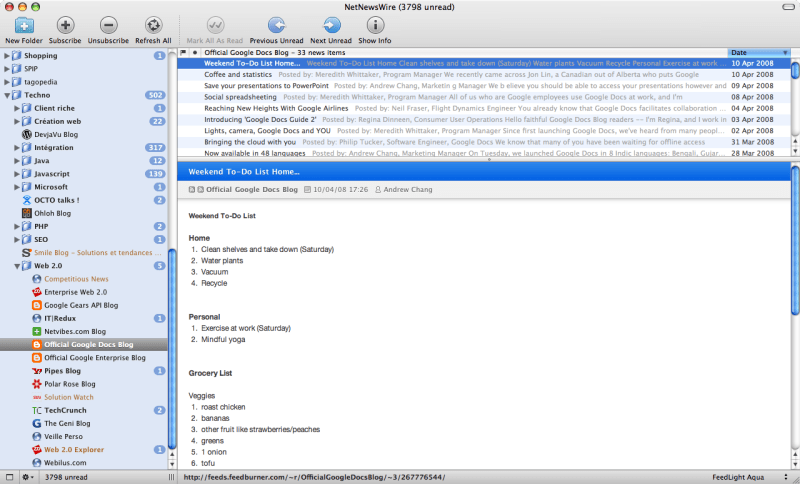800x484 pixels.
Task: Click the Refresh All icon
Action: (x=153, y=24)
